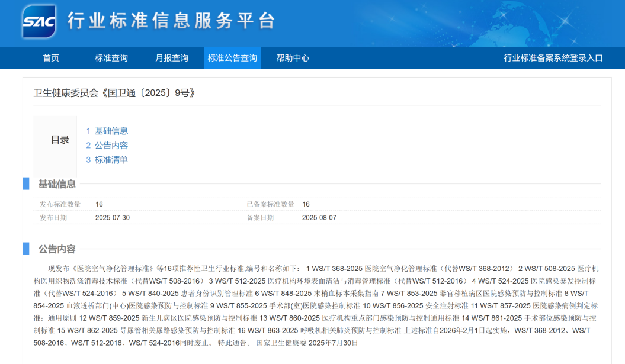Click the 卫生健康委员会《国卫通〔2025〕9号》 heading
Screen dimensions: 625x364
click(x=115, y=93)
